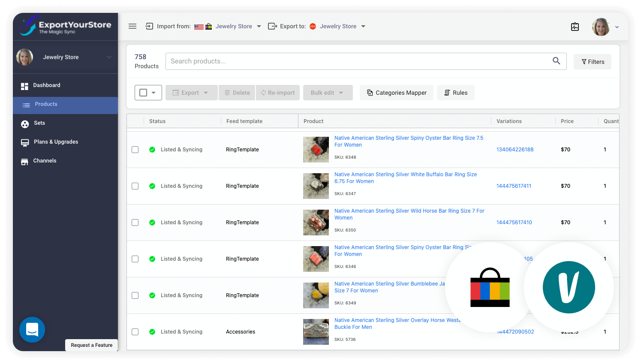Viewport: 641px width, 364px height.
Task: Click the Price column header
Action: 567,121
